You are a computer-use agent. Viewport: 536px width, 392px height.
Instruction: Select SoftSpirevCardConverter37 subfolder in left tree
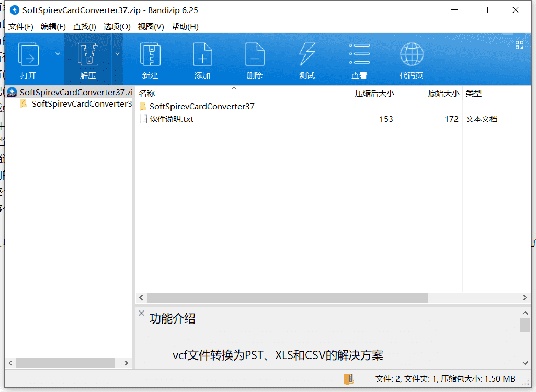point(76,103)
